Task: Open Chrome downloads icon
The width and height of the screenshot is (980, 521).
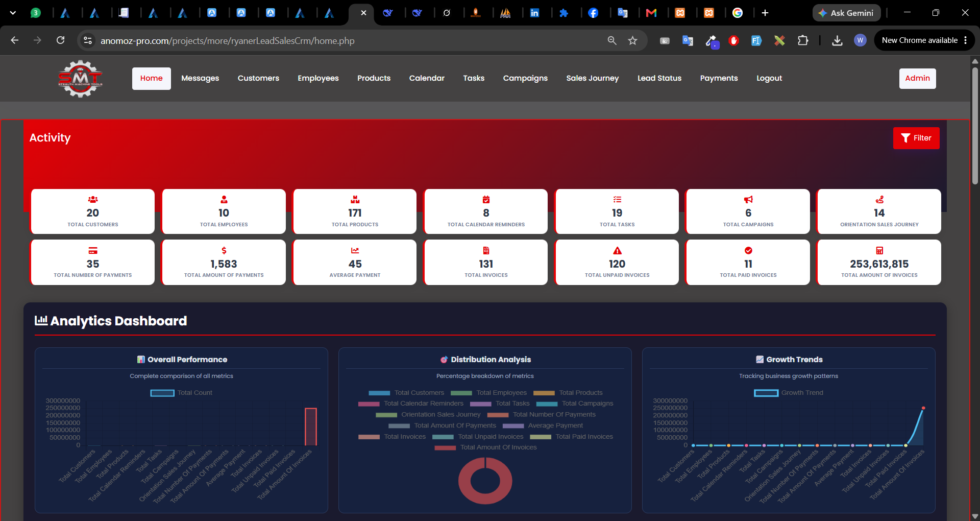Action: (x=837, y=40)
